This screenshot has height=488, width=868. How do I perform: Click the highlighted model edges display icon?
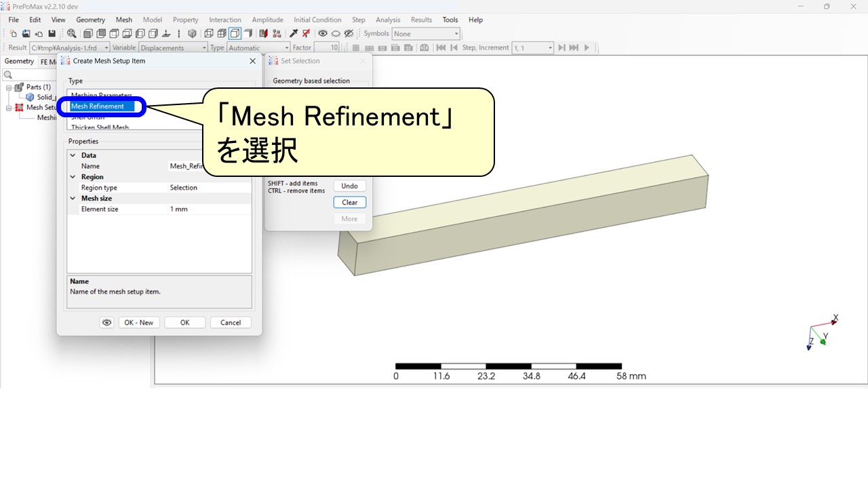click(235, 33)
